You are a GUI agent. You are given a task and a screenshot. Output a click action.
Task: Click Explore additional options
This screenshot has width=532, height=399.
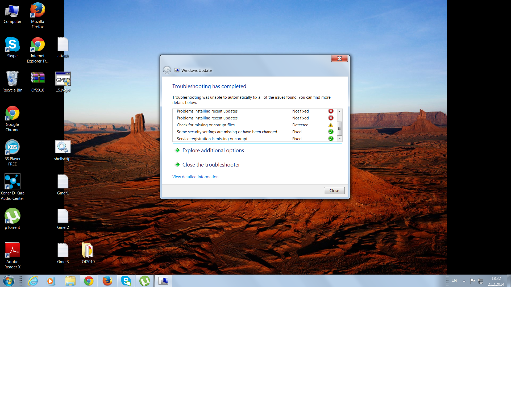[x=213, y=150]
